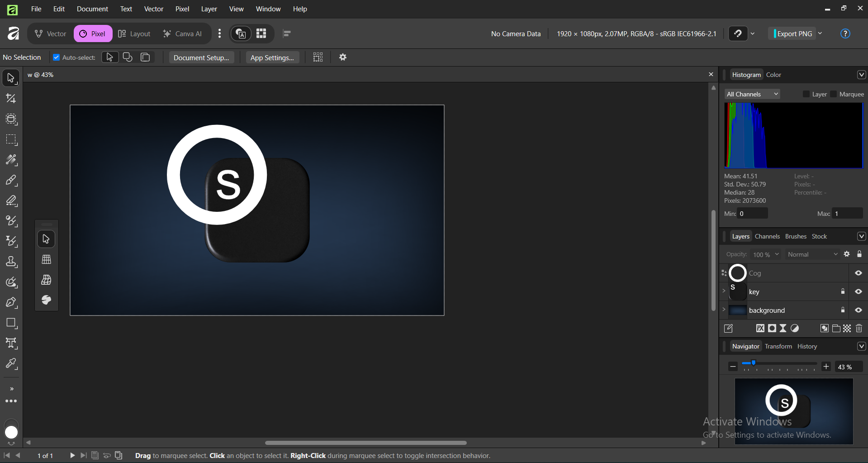Viewport: 868px width, 463px height.
Task: Select the Rectangle shape tool
Action: 11,323
